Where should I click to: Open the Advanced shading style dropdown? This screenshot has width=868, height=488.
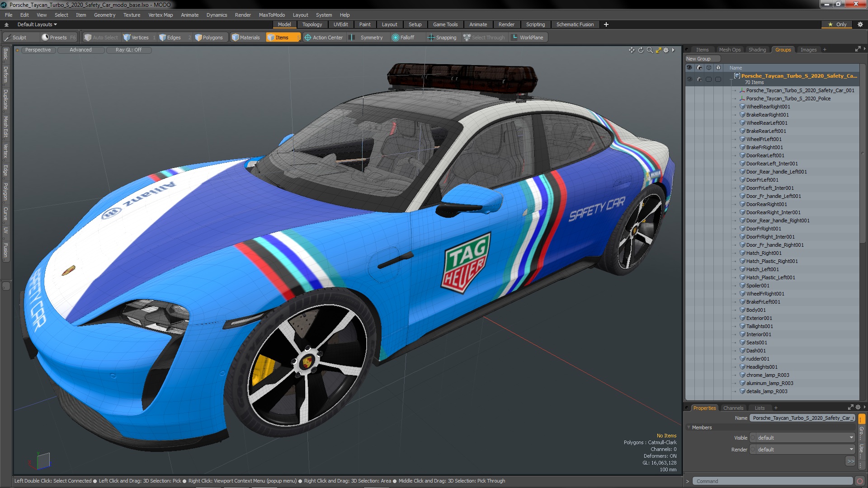tap(80, 50)
